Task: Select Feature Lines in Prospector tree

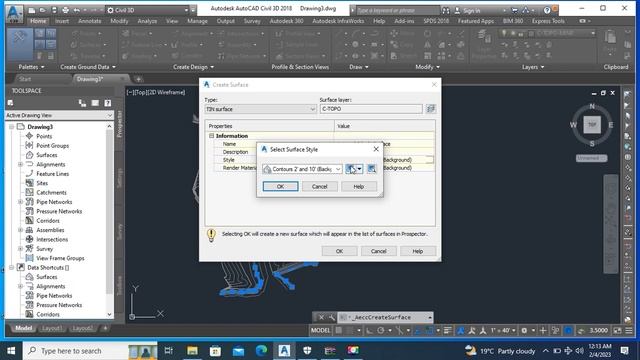Action: tap(52, 174)
